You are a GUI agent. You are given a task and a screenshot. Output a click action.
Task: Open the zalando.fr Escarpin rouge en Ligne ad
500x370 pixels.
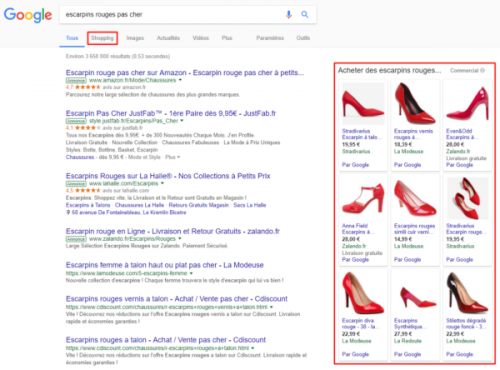click(173, 231)
